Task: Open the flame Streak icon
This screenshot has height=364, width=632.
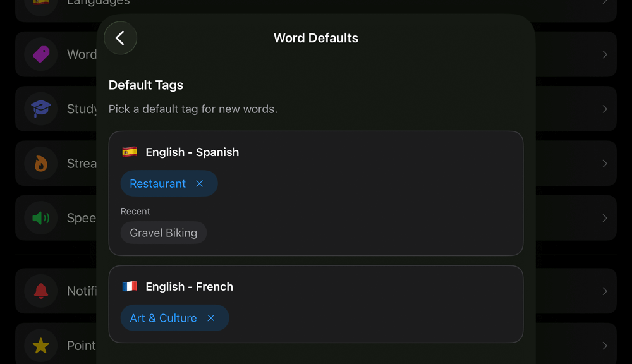Action: pyautogui.click(x=40, y=163)
